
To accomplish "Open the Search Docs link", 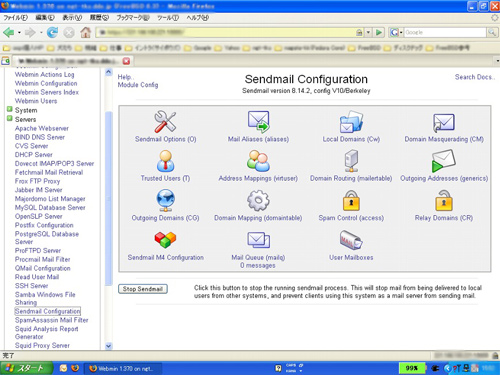I will (475, 77).
